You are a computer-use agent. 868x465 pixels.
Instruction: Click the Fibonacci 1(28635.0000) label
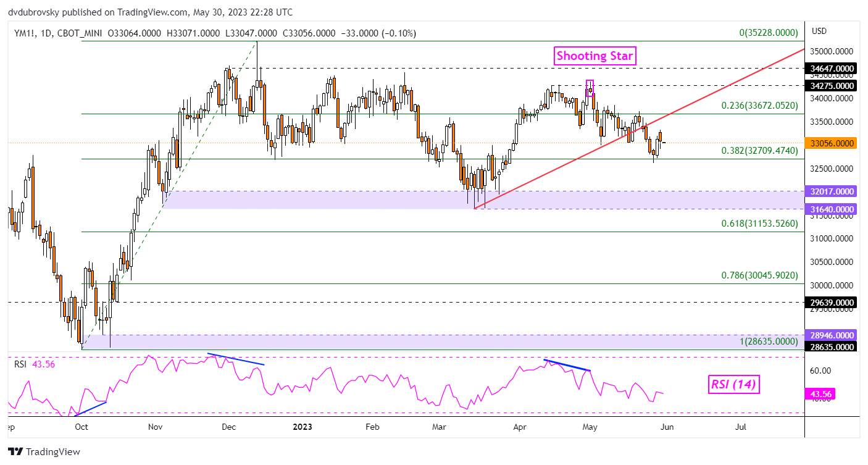770,340
